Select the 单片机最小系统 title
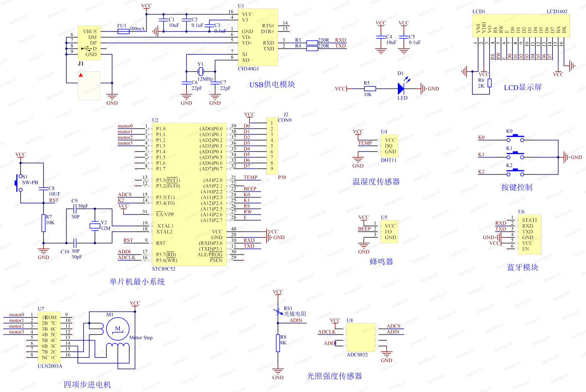 137,282
